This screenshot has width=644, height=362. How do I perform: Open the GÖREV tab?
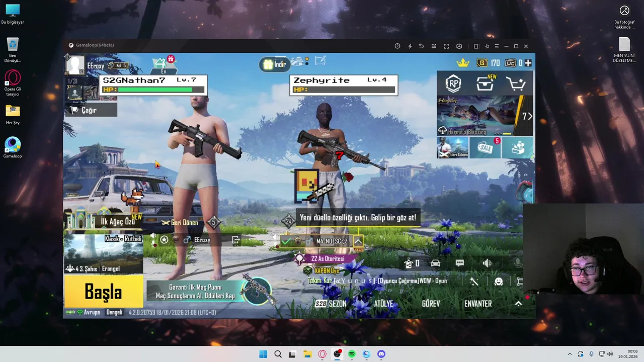(x=431, y=304)
